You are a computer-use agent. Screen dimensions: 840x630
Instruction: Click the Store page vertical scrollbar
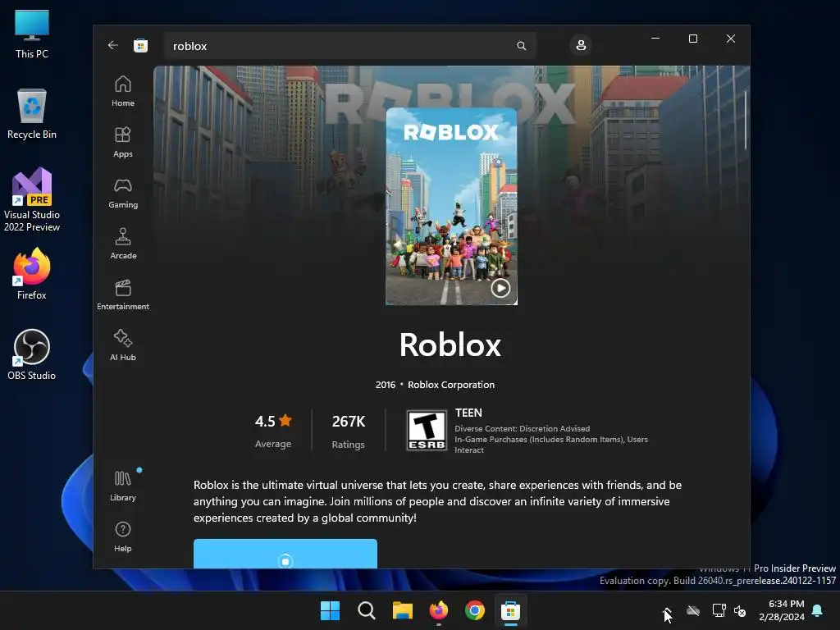click(745, 121)
